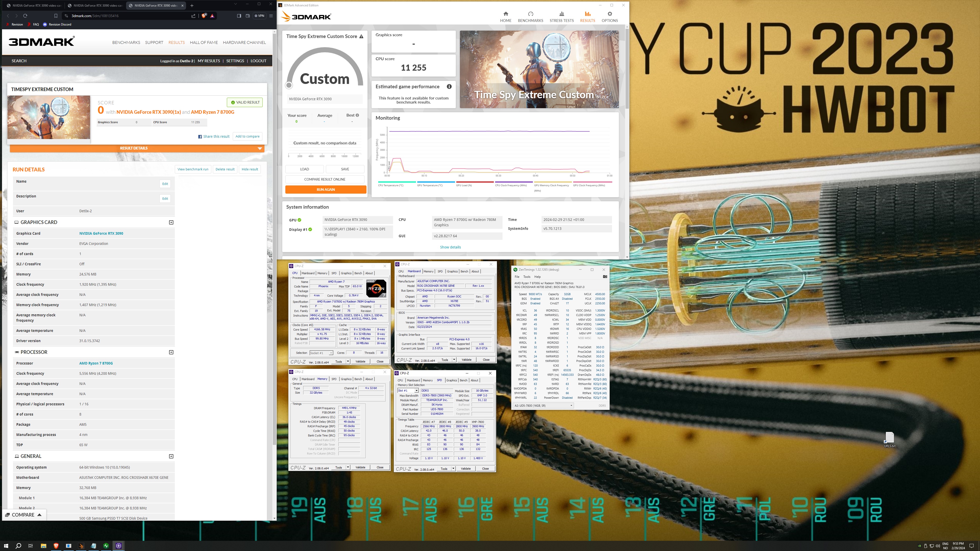Click the browser address bar URL

coord(95,16)
